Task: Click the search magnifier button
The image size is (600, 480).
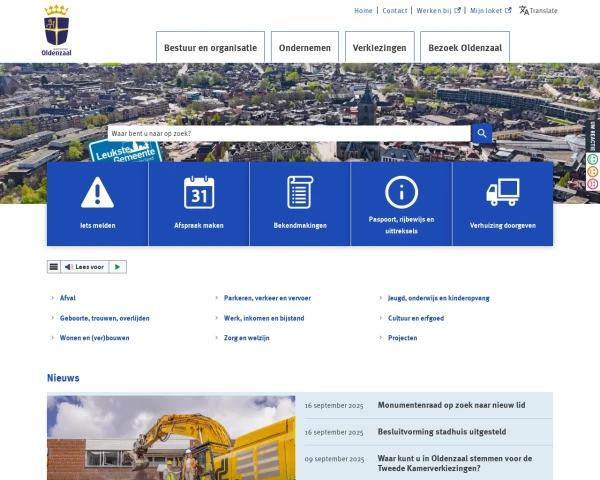Action: click(x=482, y=133)
